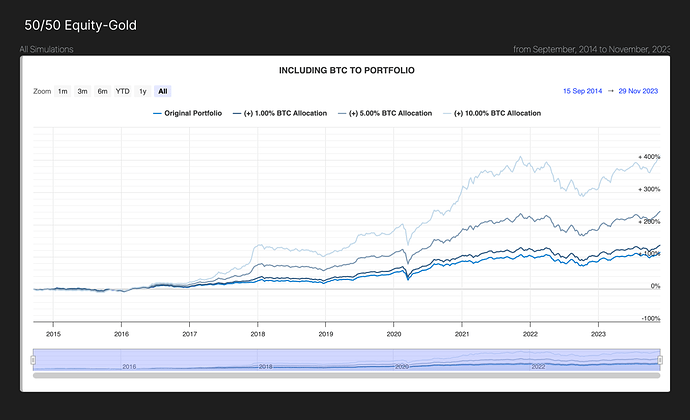Screen dimensions: 690x420
Task: Click the All Simulations link
Action: coord(46,49)
